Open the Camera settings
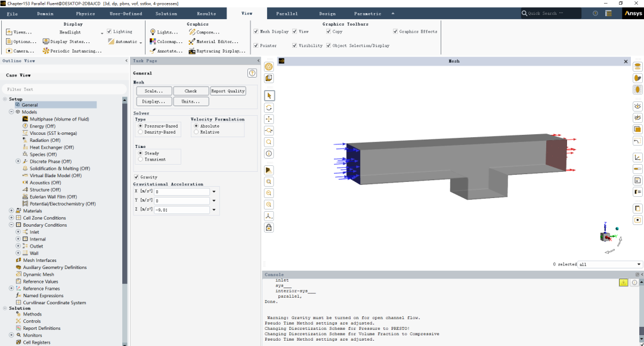Screen dimensions: 644x346 click(20, 51)
